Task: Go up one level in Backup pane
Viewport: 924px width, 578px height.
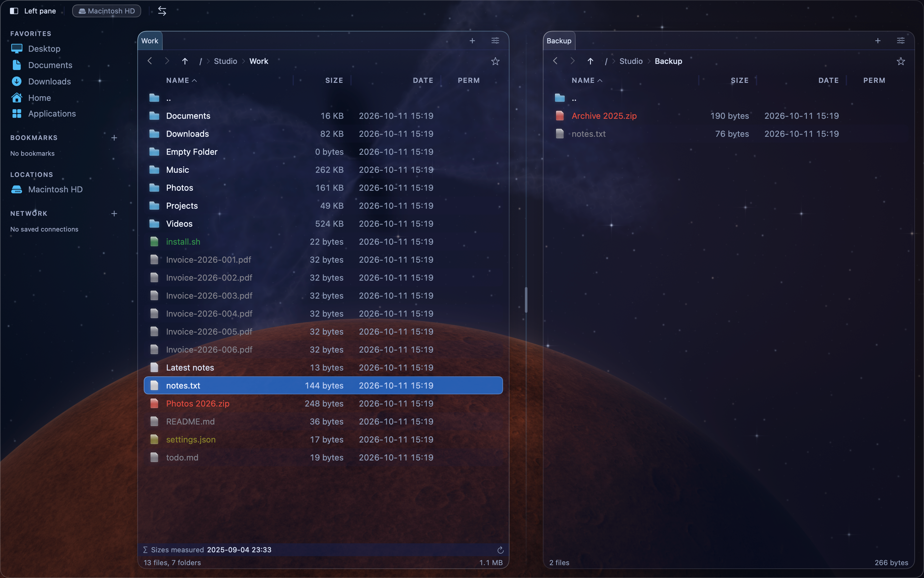Action: (x=590, y=61)
